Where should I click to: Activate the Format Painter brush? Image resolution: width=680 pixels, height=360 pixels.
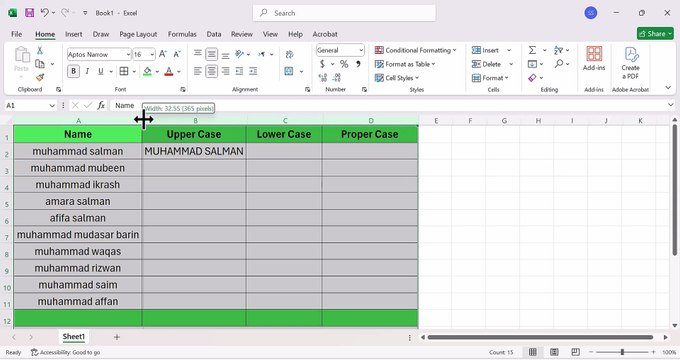coord(39,77)
